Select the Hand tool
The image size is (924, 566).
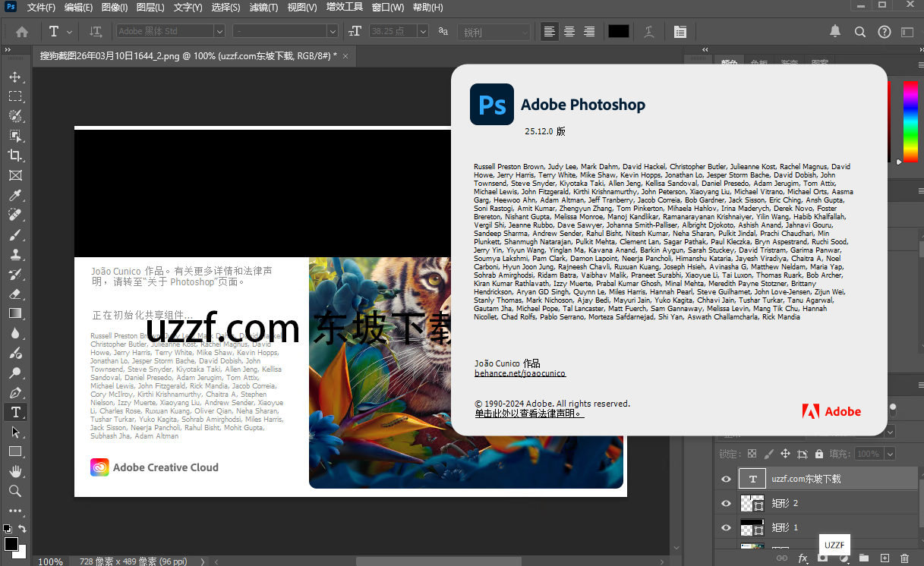[16, 471]
